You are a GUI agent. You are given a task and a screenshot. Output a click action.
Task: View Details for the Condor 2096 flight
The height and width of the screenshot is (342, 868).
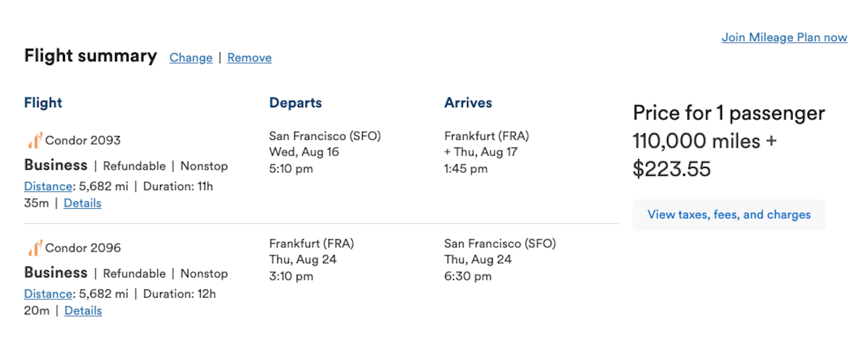pyautogui.click(x=82, y=310)
